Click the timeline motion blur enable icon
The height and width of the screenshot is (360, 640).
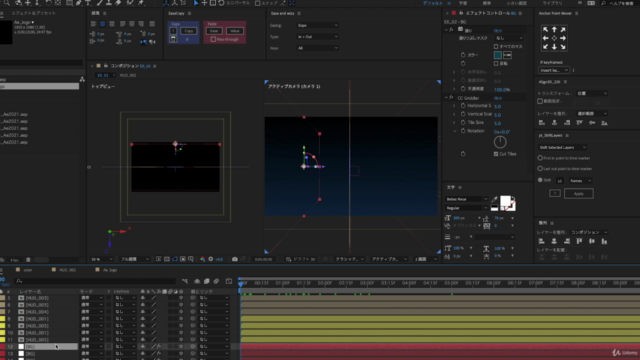216,281
